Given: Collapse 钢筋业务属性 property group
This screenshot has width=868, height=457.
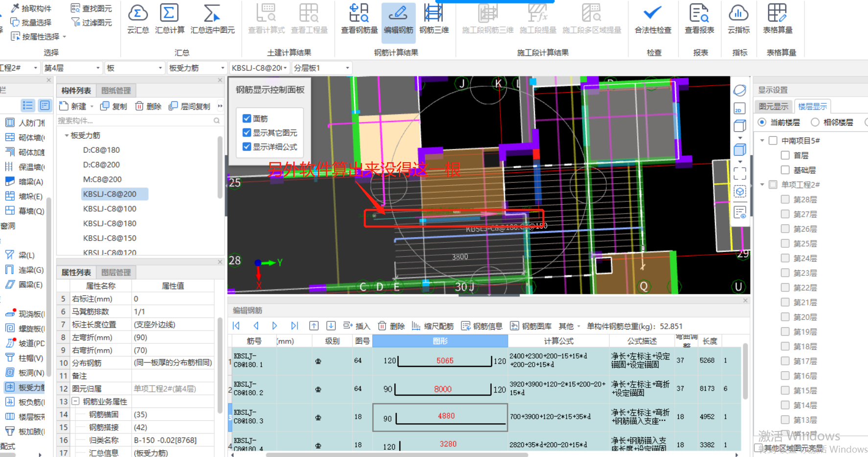Looking at the screenshot, I should click(75, 401).
